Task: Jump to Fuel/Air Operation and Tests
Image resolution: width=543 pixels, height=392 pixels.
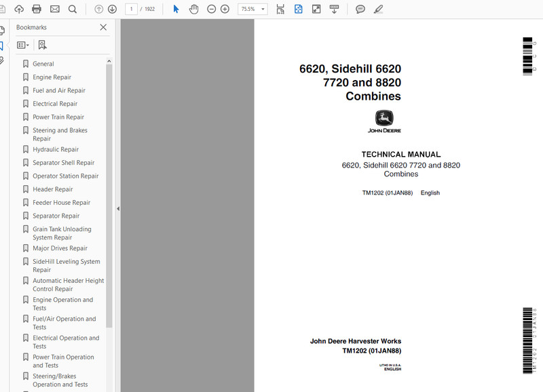Action: coord(64,323)
